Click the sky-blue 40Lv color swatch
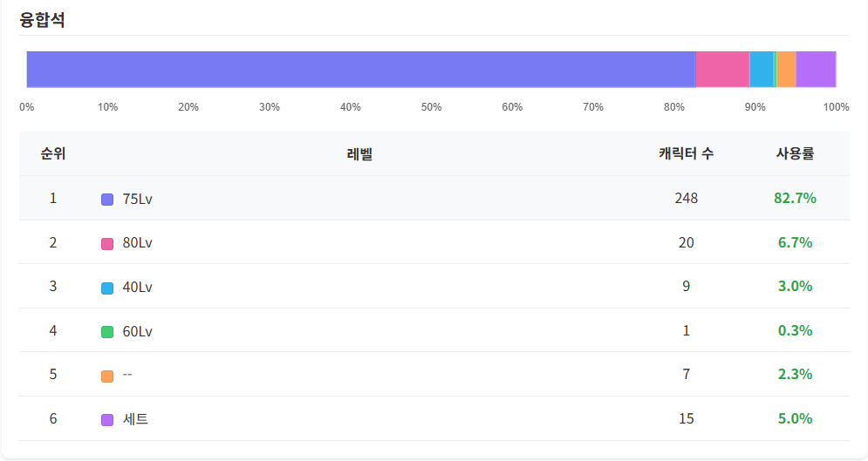Image resolution: width=868 pixels, height=461 pixels. 107,288
